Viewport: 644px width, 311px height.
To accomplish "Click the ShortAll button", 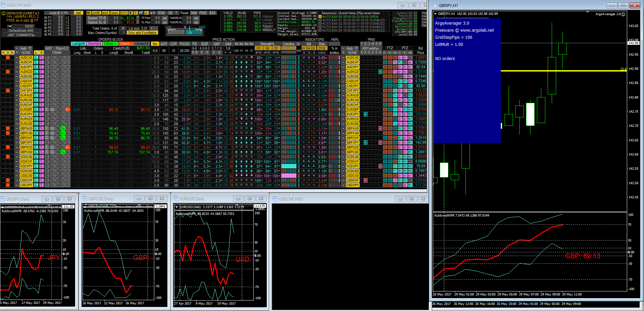I will point(94,44).
